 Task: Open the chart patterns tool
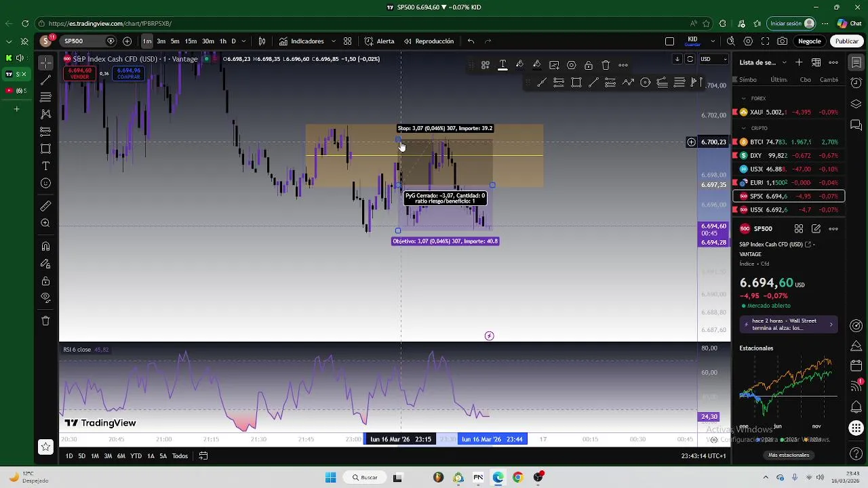(45, 114)
